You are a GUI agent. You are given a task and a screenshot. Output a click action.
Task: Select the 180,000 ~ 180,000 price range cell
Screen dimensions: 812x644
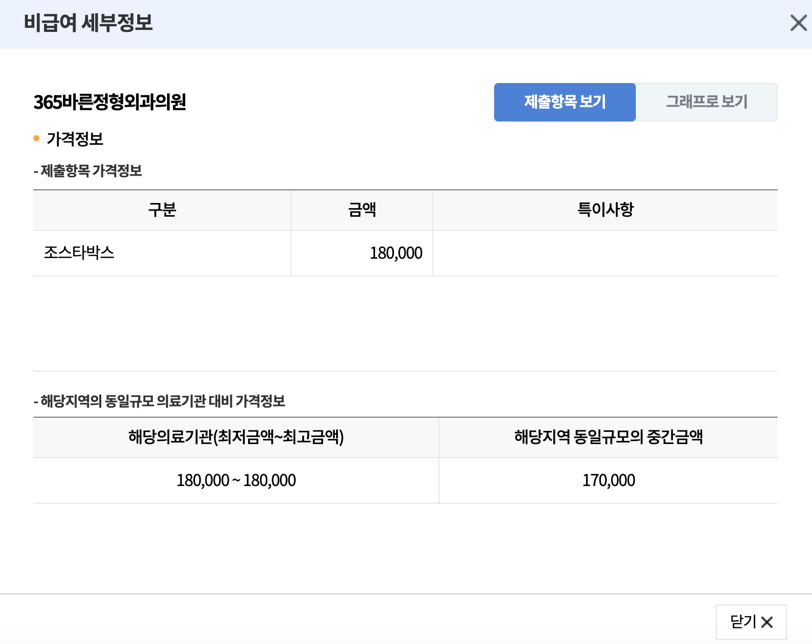click(x=236, y=480)
